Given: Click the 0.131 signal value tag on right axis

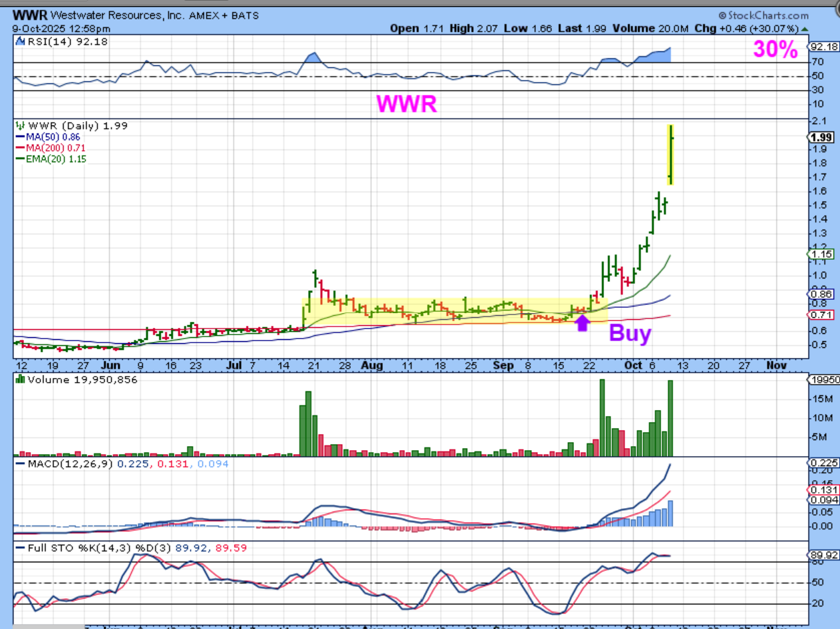Looking at the screenshot, I should click(823, 489).
